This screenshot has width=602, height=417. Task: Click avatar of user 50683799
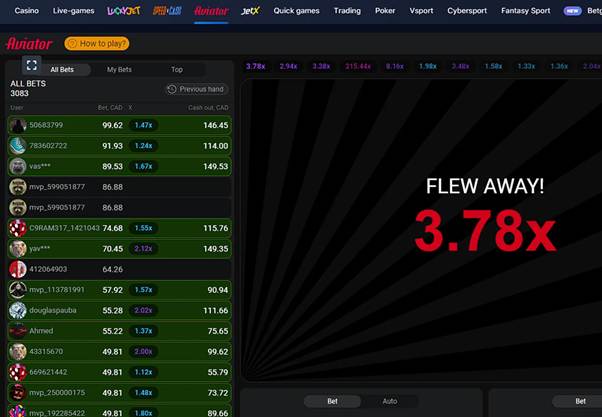click(18, 125)
